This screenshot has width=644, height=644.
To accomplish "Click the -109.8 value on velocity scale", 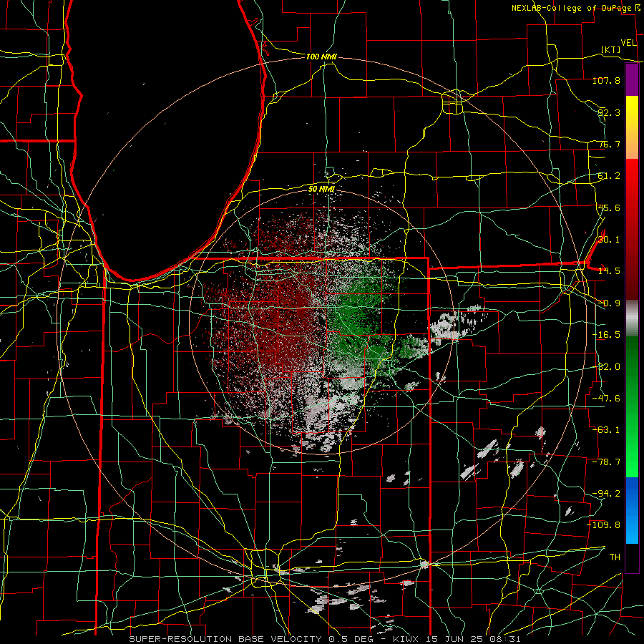I will [x=604, y=525].
